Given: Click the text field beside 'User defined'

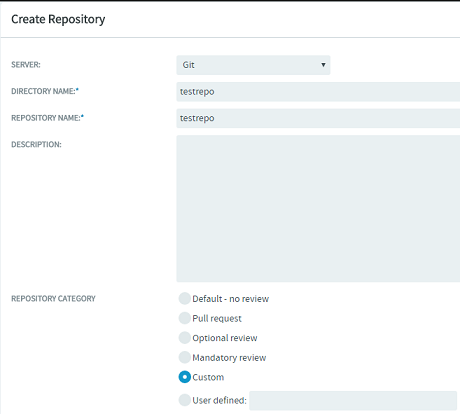Looking at the screenshot, I should coord(353,401).
